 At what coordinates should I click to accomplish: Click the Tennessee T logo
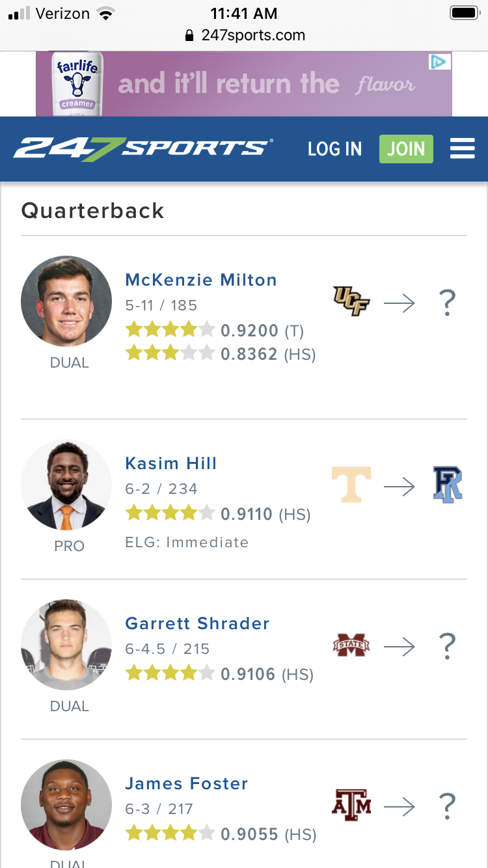pos(351,485)
